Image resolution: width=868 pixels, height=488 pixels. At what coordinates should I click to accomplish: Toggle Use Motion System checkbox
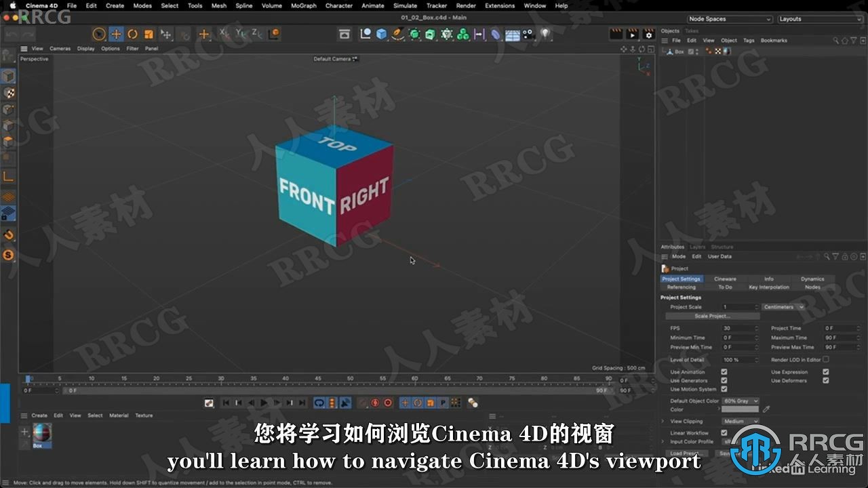(724, 389)
